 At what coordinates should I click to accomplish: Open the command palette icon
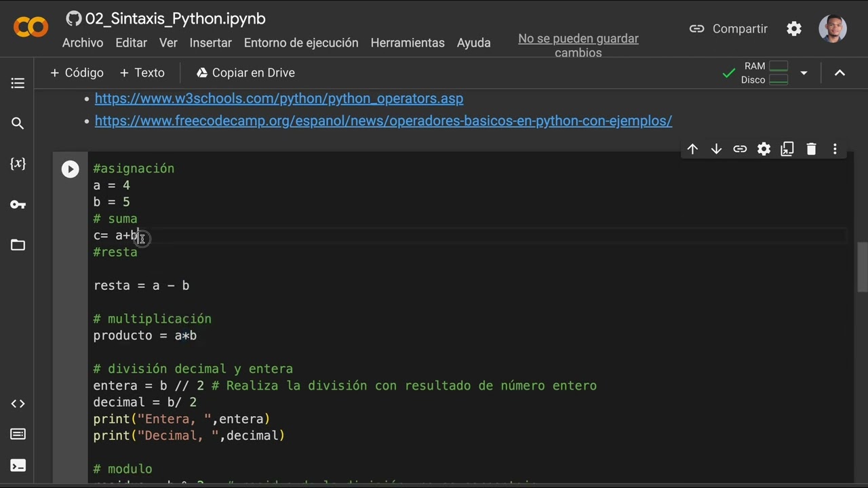pos(18,434)
